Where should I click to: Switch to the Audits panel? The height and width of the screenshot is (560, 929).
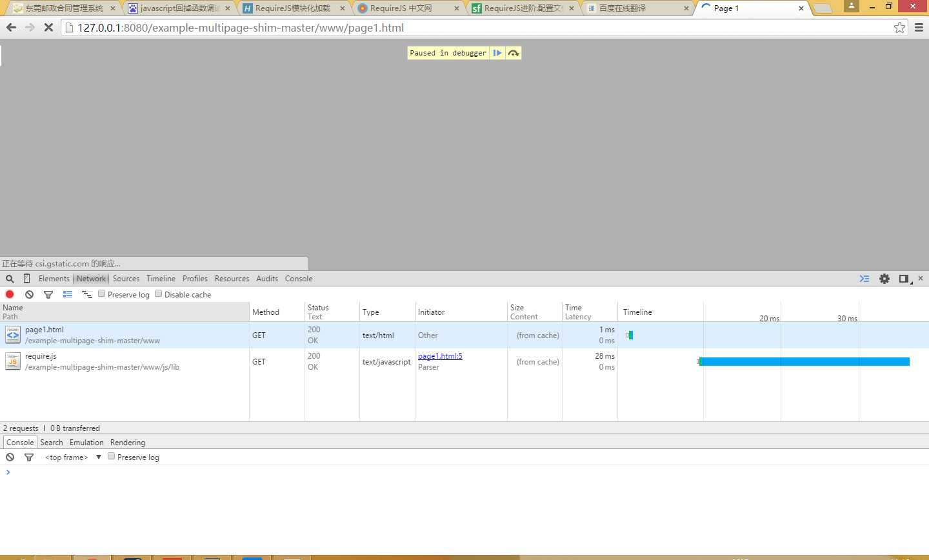coord(267,279)
